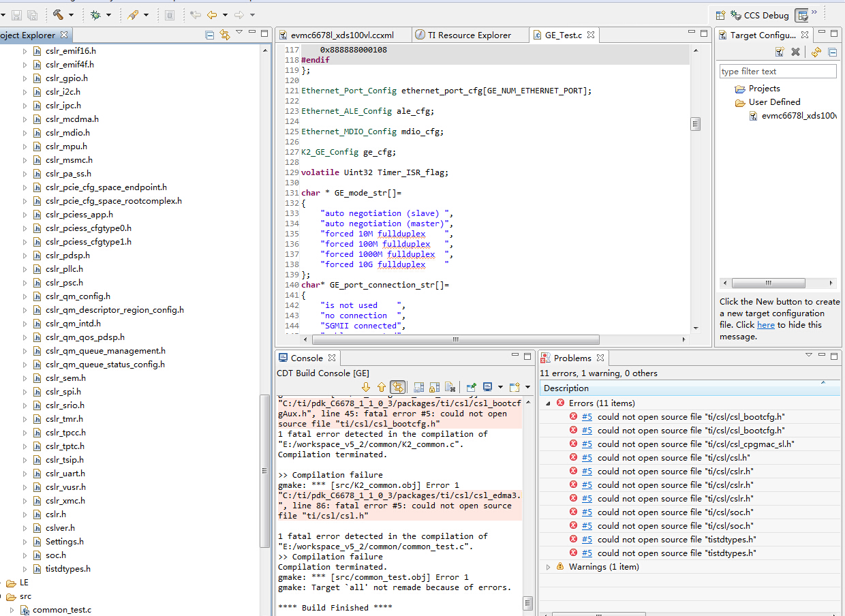Switch to the TI Resource Explorer tab
This screenshot has height=616, width=845.
(x=469, y=35)
